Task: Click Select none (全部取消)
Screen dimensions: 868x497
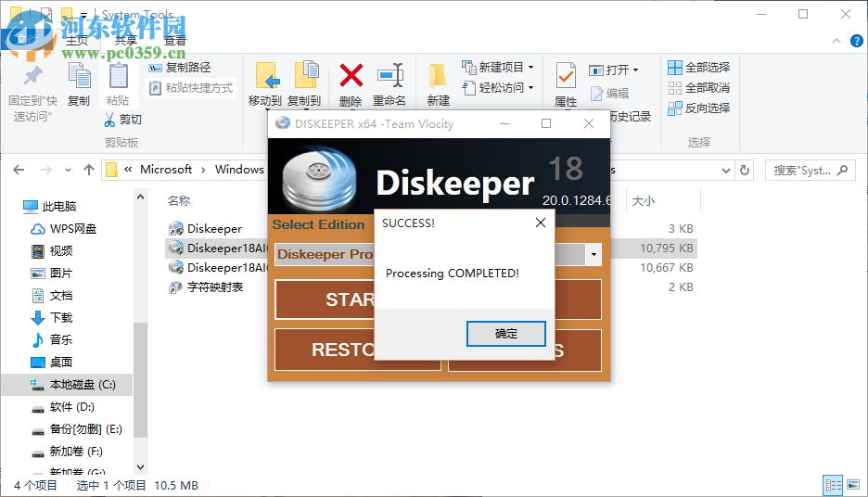Action: tap(698, 88)
